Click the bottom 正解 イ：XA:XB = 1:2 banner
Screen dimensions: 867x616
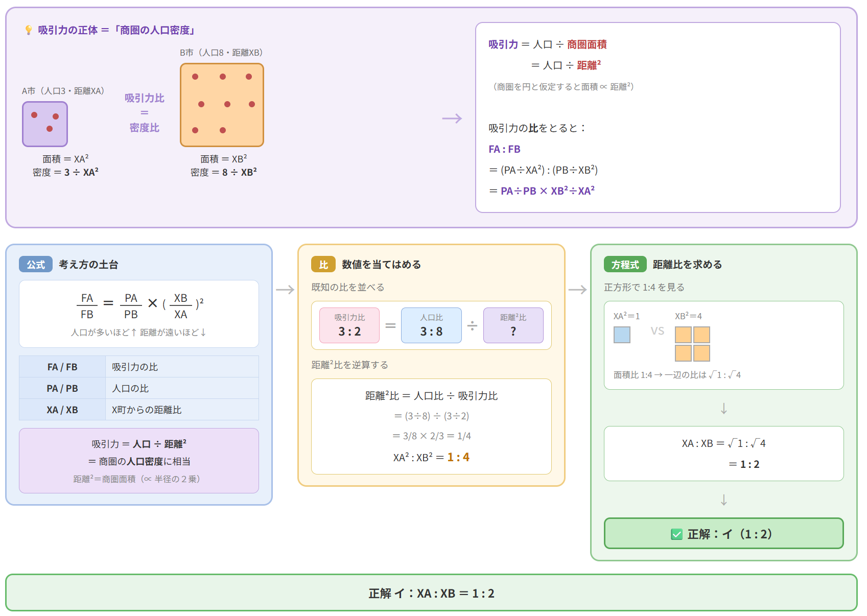(431, 593)
